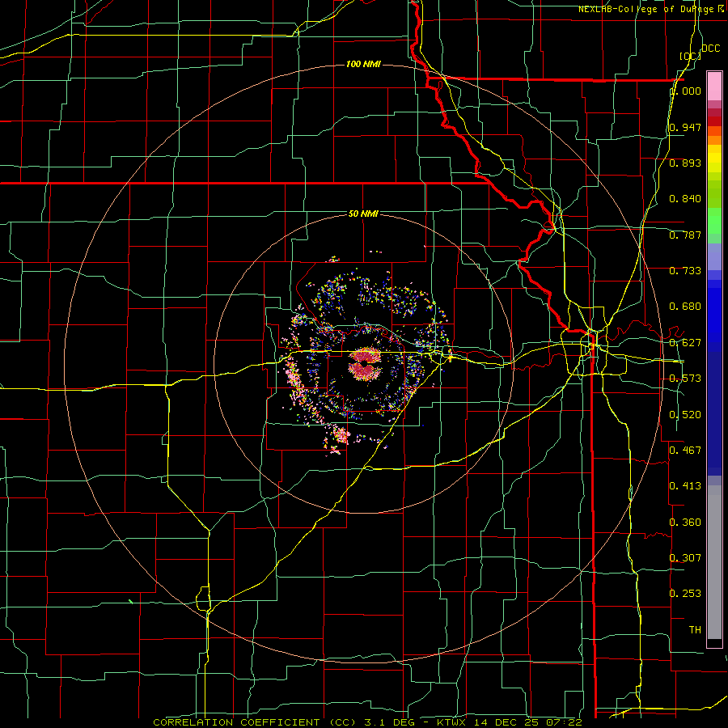Pick the light pink top color bar segment
The height and width of the screenshot is (728, 728).
coord(714,86)
